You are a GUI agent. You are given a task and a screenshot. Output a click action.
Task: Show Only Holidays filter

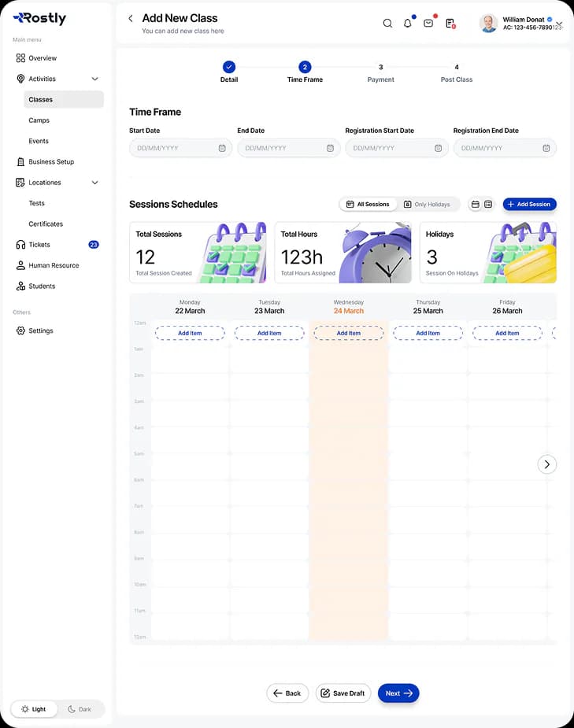click(x=428, y=205)
